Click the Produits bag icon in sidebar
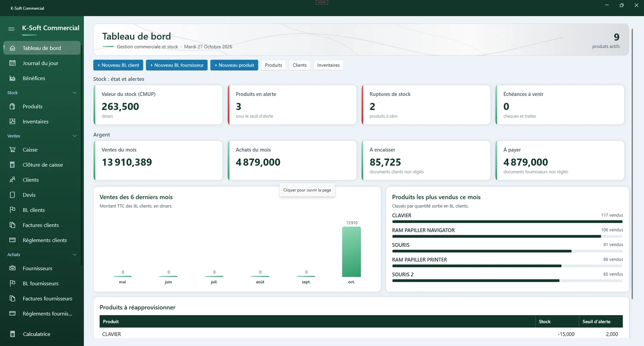The image size is (644, 346). tap(12, 106)
